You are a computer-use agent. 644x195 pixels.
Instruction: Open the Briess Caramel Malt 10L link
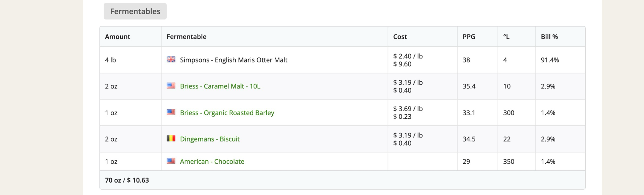coord(220,86)
